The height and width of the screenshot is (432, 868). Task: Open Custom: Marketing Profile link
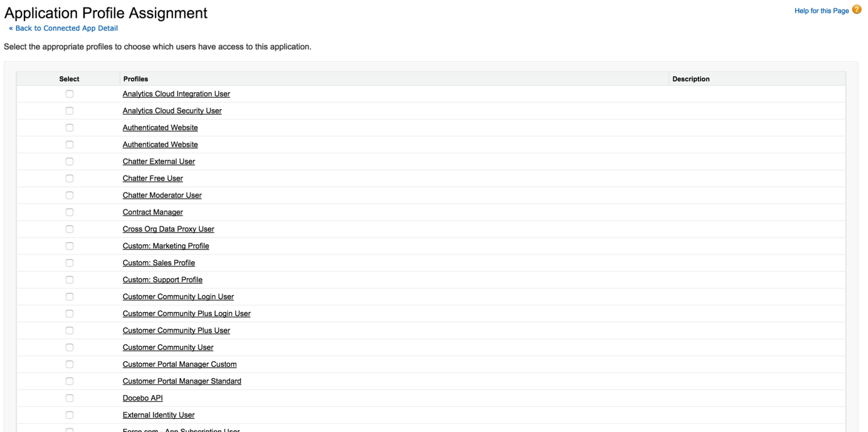coord(165,246)
